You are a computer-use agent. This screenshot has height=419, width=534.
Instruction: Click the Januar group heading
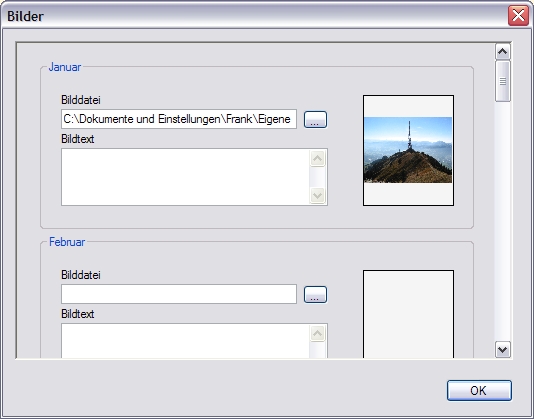pos(65,67)
